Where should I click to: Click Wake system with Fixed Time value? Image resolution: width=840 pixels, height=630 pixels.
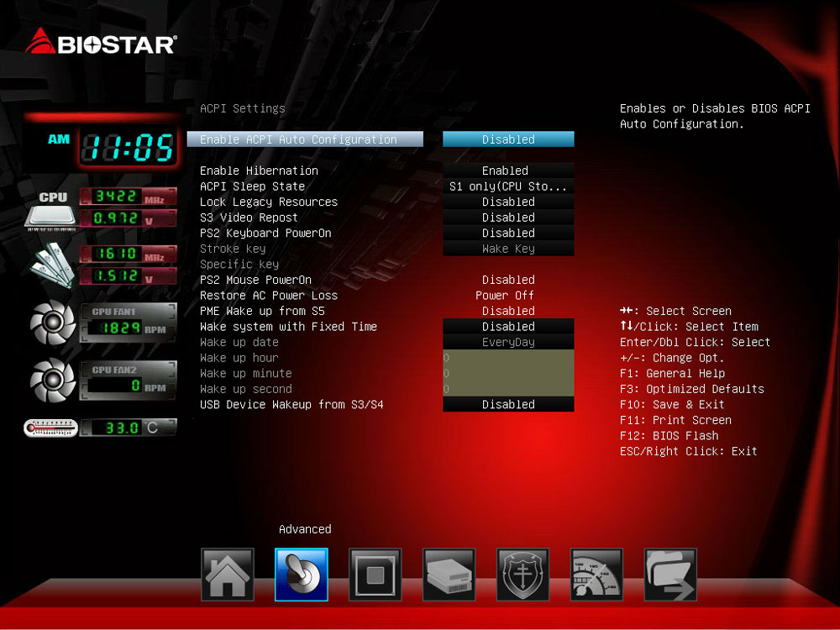click(x=508, y=327)
